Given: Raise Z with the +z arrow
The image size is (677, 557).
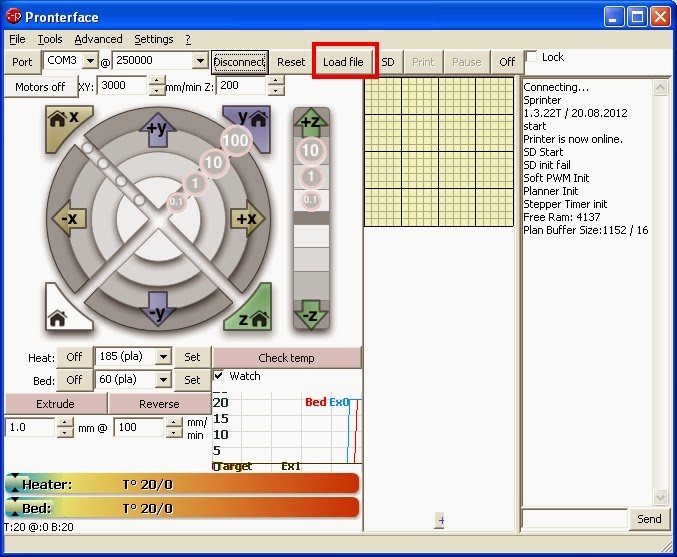Looking at the screenshot, I should [311, 122].
